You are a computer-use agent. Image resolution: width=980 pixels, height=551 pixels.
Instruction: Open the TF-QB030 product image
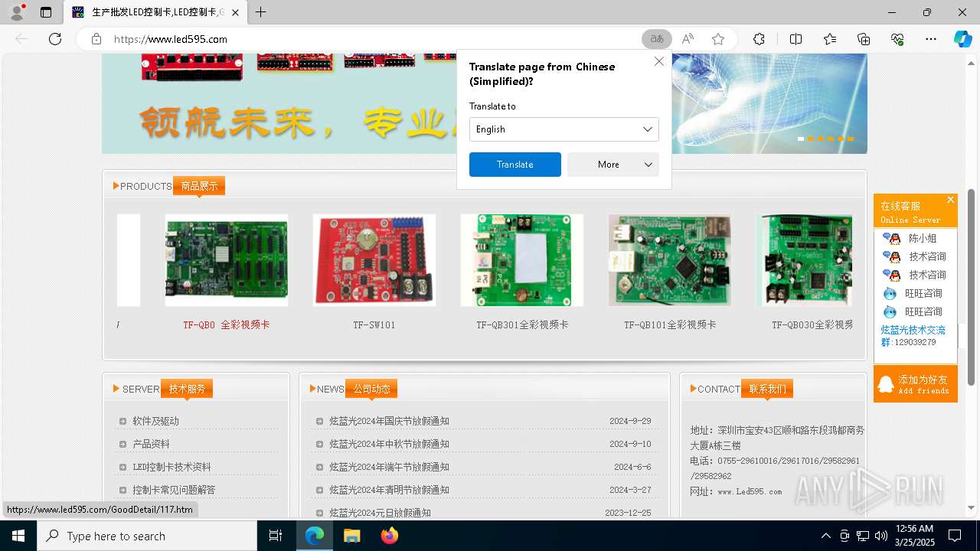pyautogui.click(x=805, y=260)
